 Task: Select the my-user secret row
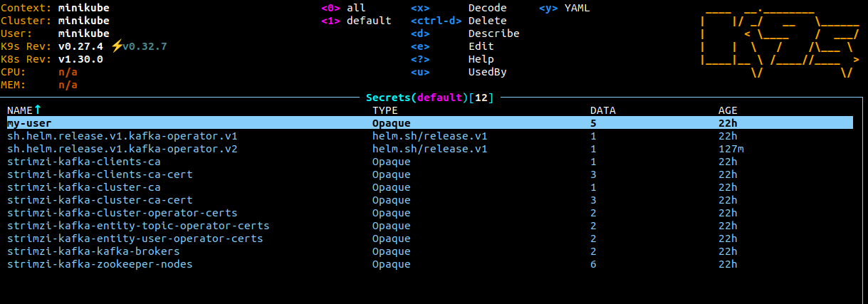[x=430, y=123]
